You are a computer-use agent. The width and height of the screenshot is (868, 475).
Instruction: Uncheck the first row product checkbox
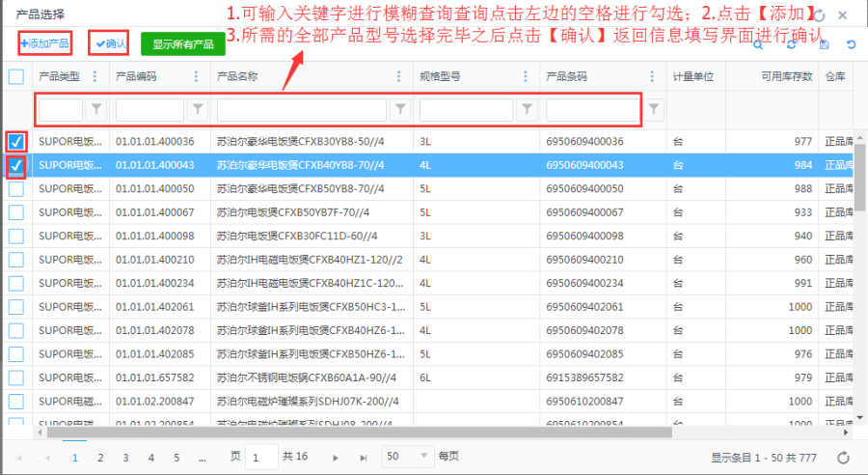[16, 142]
